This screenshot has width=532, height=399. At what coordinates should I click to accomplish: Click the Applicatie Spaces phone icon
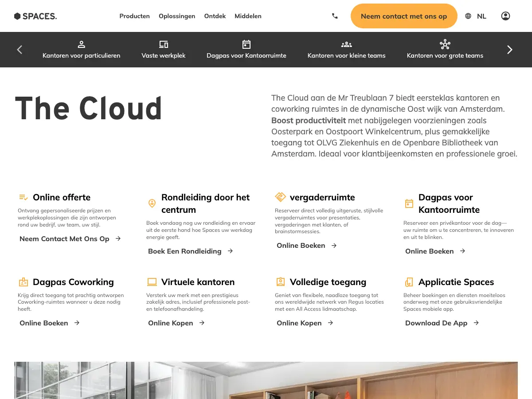tap(409, 282)
